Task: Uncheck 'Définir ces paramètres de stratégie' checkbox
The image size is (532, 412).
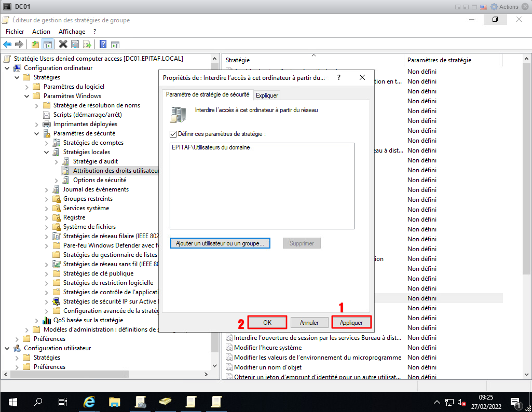Action: coord(173,134)
